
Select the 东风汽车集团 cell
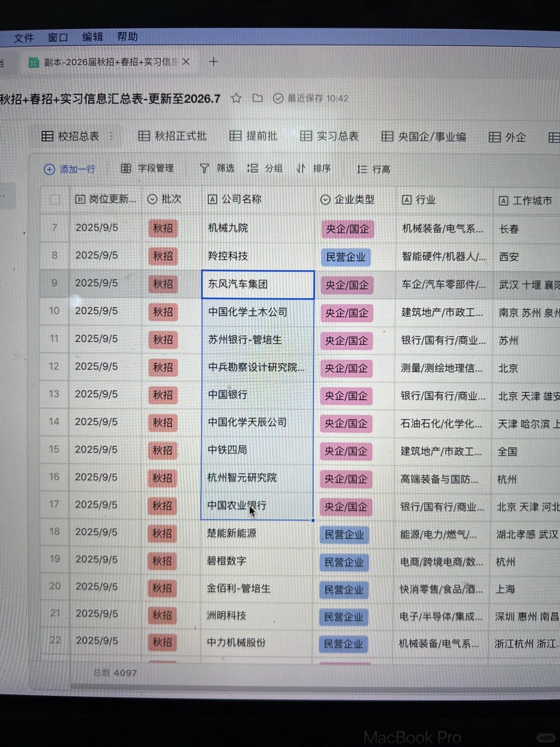pos(258,284)
